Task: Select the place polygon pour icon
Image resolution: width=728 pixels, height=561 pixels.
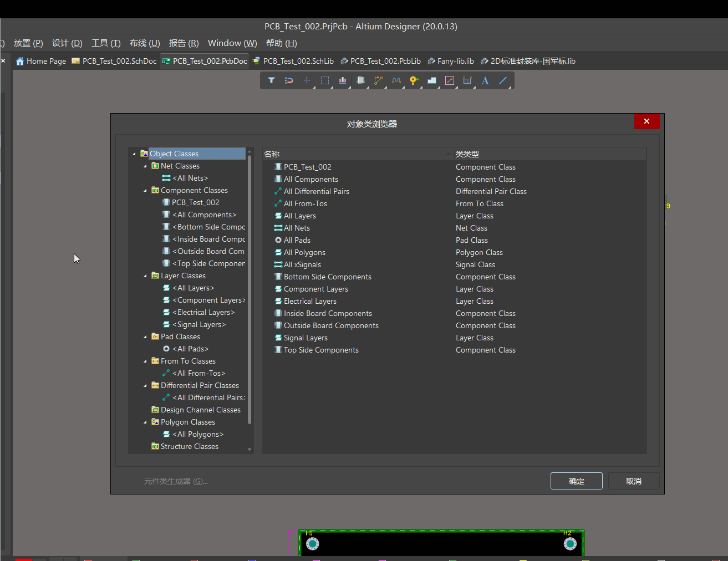Action: [432, 80]
